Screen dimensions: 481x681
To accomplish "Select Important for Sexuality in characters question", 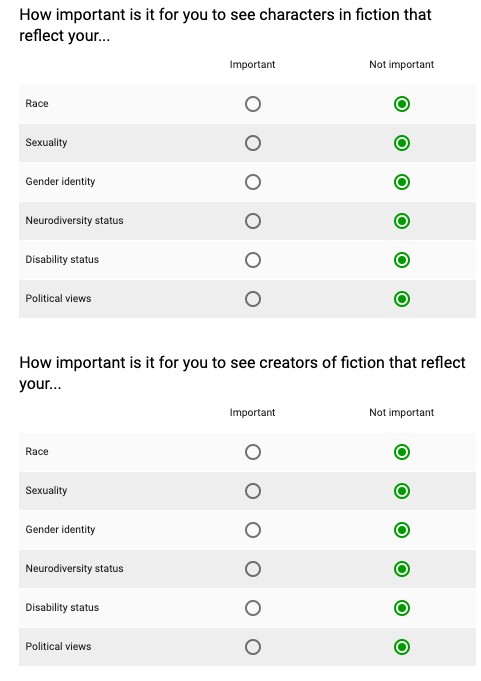I will pyautogui.click(x=253, y=143).
